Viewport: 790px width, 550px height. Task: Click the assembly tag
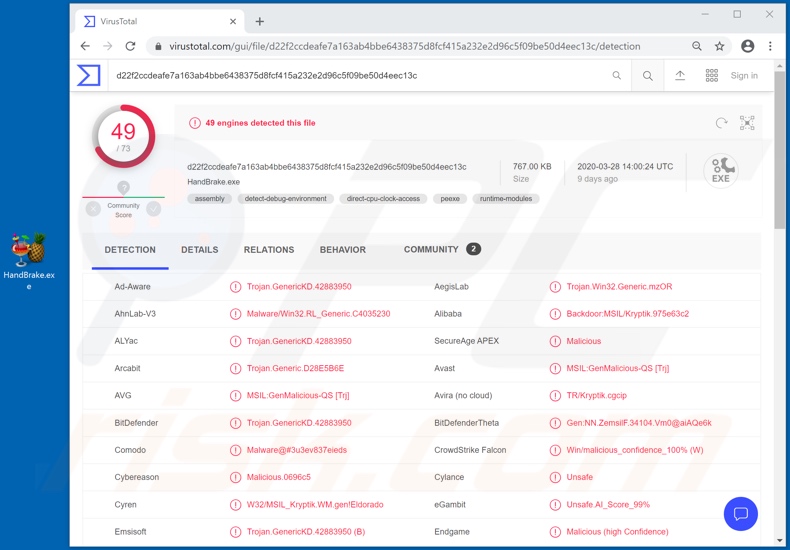[x=210, y=199]
